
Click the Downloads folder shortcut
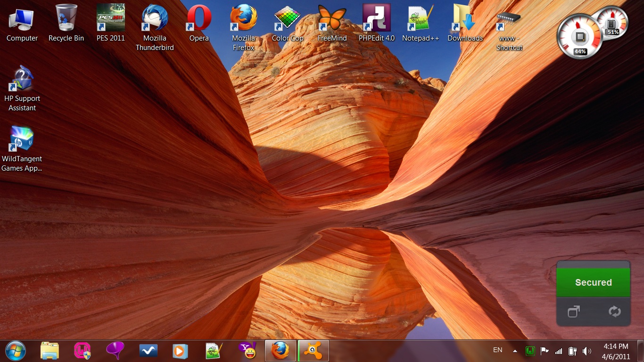(465, 19)
